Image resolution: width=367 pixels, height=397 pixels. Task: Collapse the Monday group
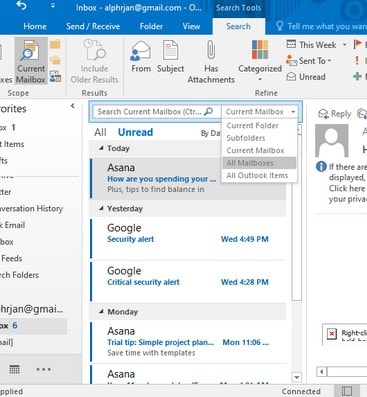pos(101,312)
